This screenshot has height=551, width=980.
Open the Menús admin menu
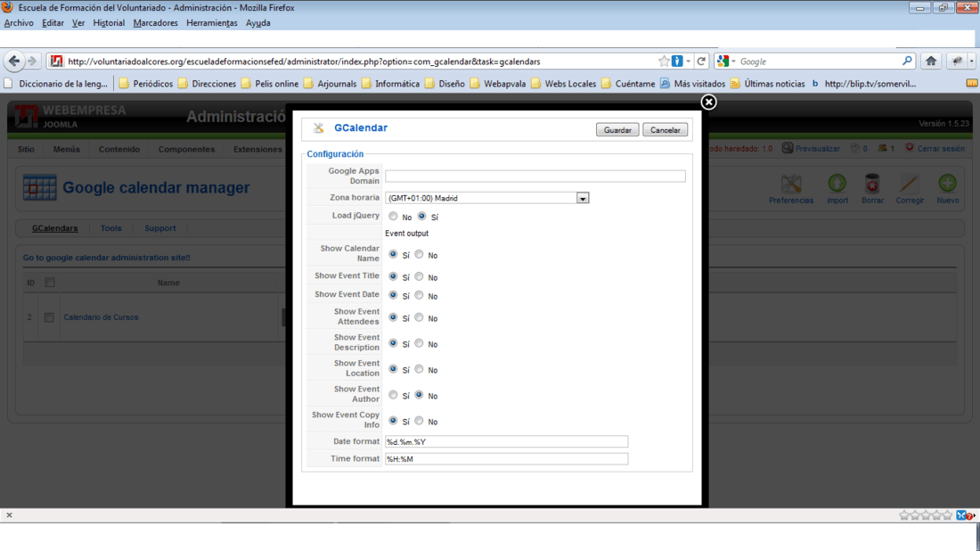66,150
